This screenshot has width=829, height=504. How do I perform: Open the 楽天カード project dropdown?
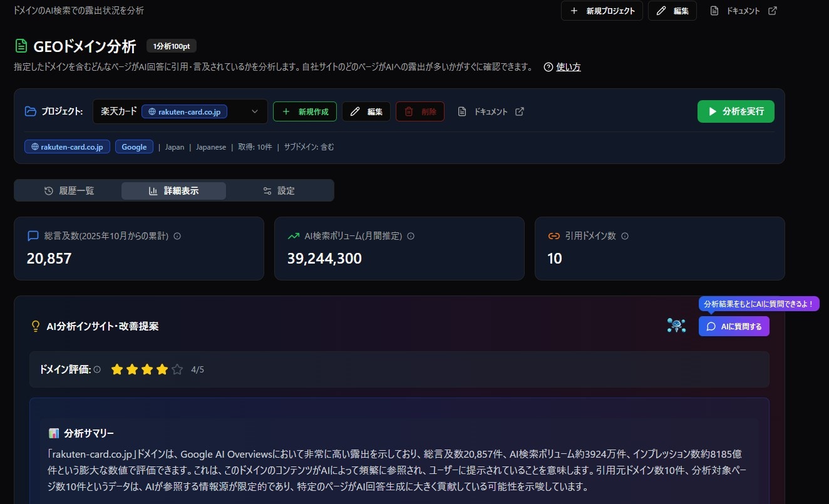point(180,111)
